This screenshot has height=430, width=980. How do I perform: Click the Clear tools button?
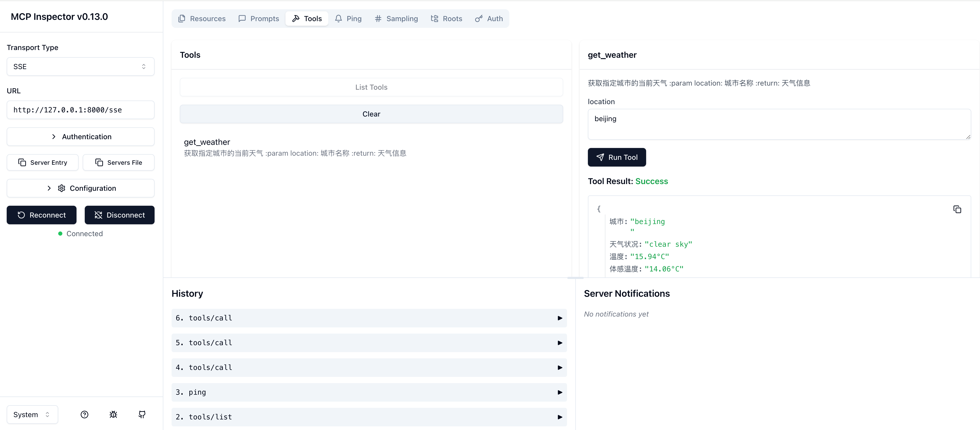pos(371,114)
